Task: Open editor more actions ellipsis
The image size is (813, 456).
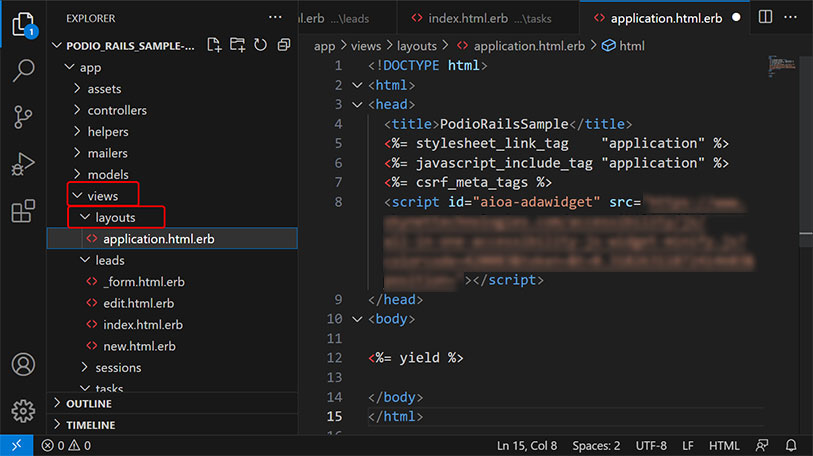Action: [x=790, y=17]
